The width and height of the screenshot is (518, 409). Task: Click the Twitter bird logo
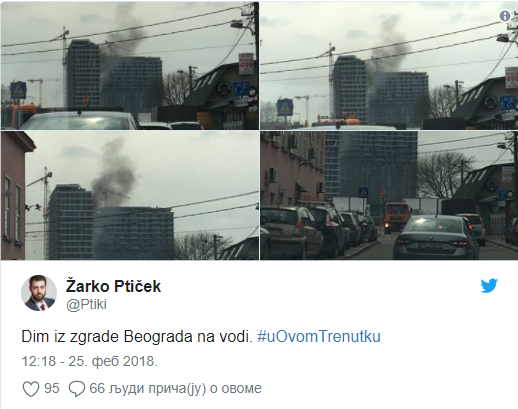point(489,286)
